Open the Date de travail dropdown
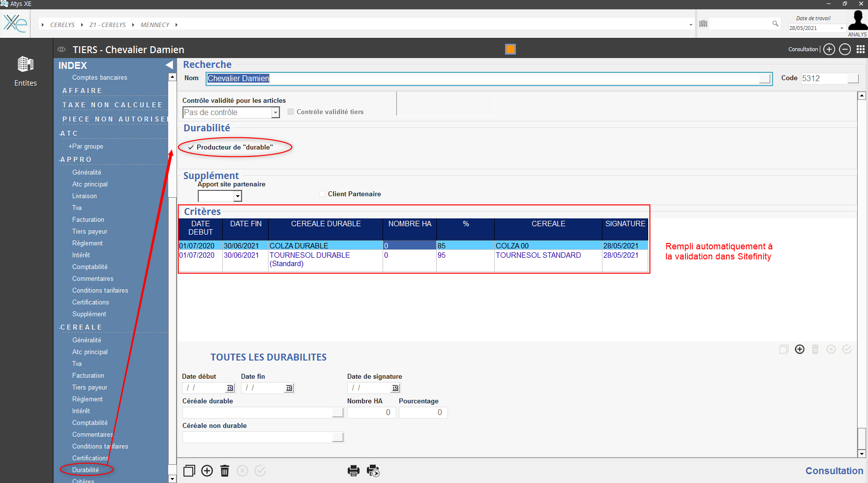 [841, 29]
